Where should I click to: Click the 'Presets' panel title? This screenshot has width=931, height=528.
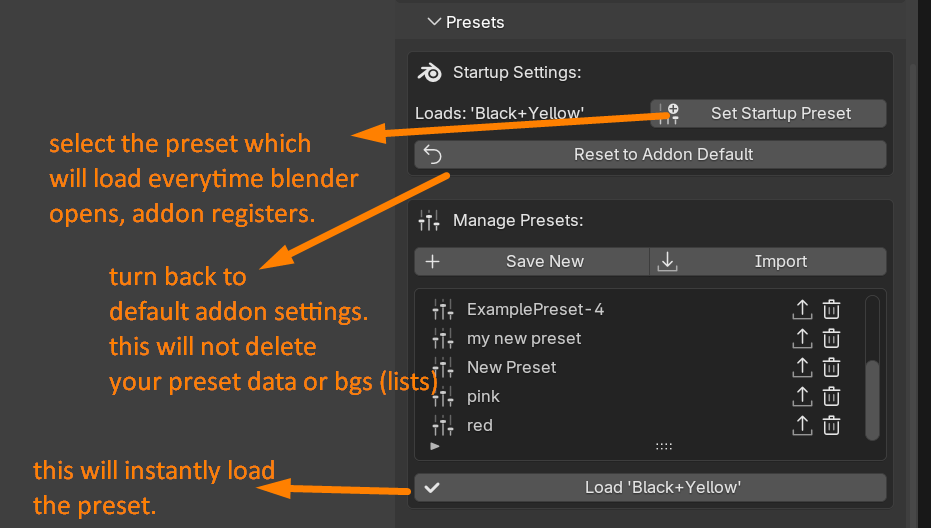(x=475, y=23)
